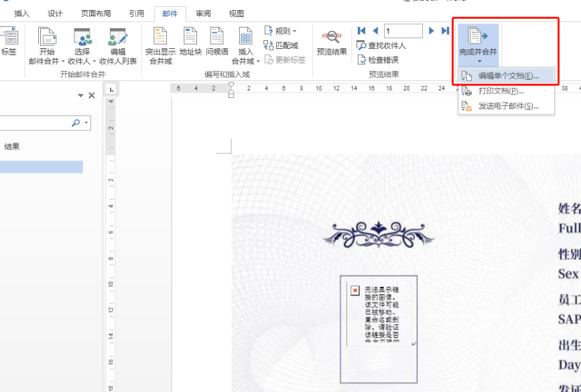Insert 问候语 greeting line
The height and width of the screenshot is (392, 581).
tap(216, 42)
